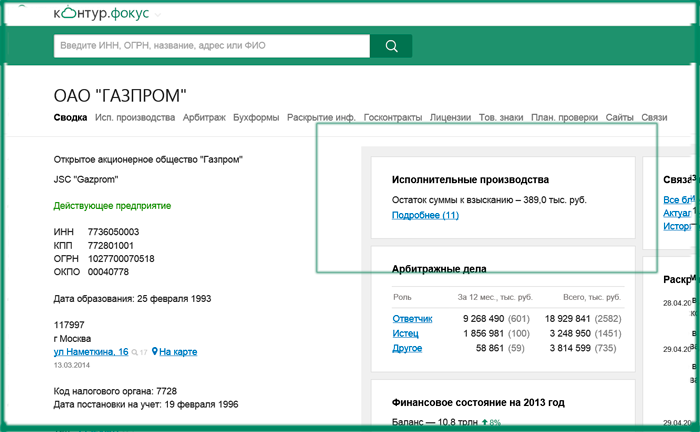This screenshot has height=432, width=700.
Task: Open the product dropdown chevron beside the logo
Action: pos(158,15)
